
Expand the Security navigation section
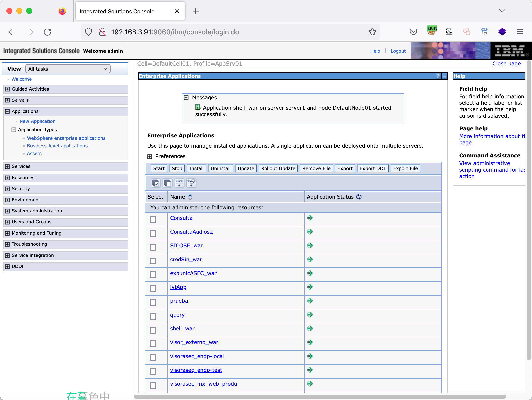tap(7, 189)
